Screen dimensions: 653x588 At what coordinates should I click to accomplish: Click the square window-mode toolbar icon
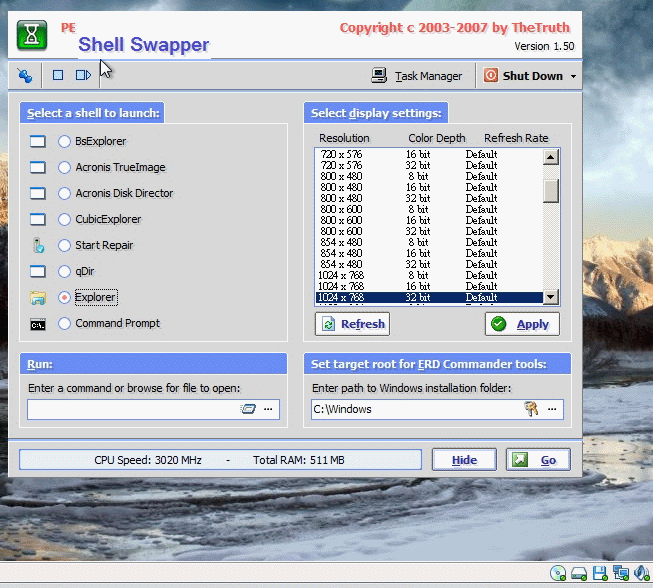tap(58, 75)
